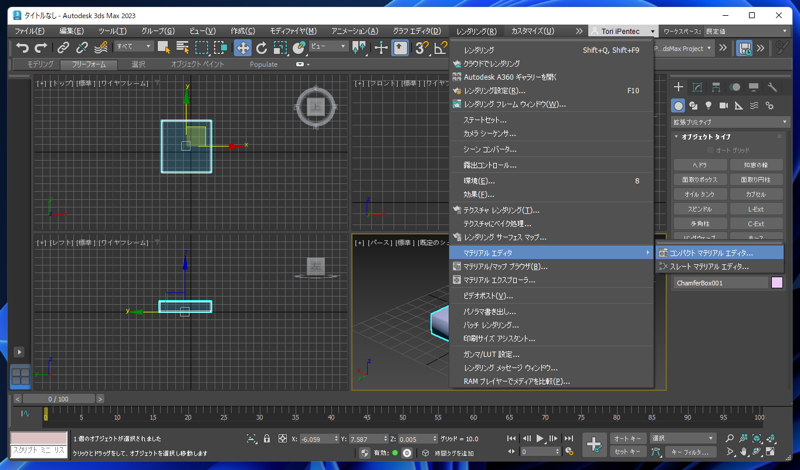Click the カプセル object button
The image size is (800, 470).
(756, 194)
